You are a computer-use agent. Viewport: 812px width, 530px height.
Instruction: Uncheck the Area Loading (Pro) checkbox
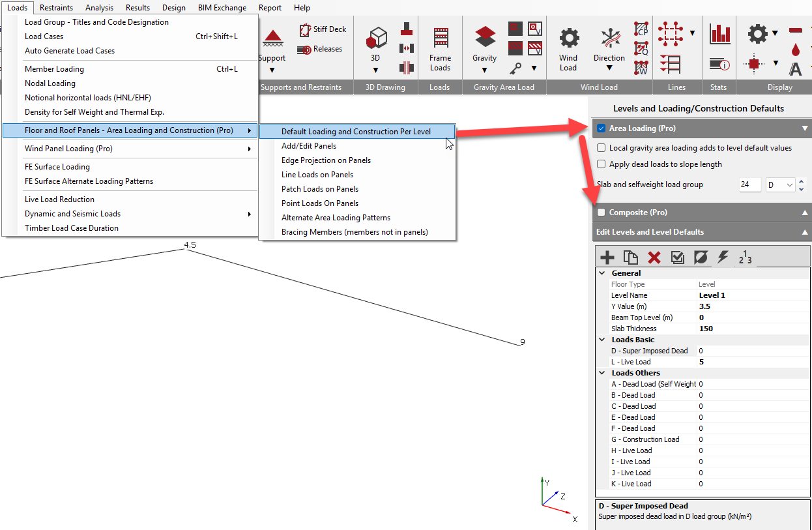601,128
